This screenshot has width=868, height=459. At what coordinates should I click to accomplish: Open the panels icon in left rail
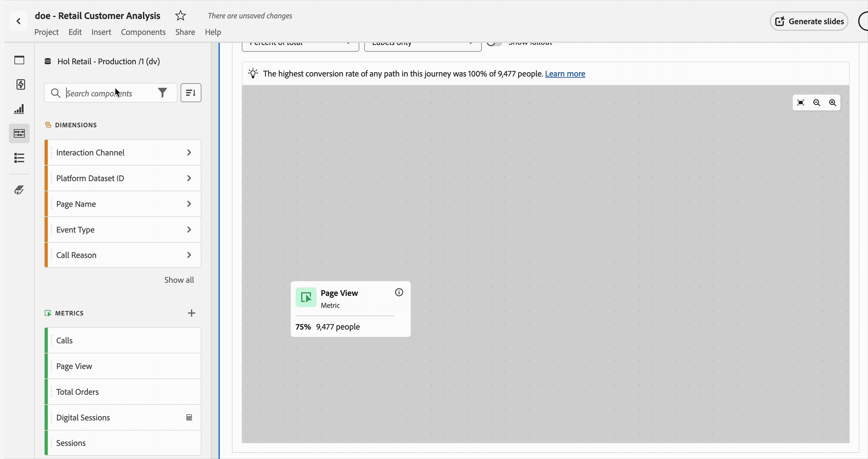(x=19, y=60)
